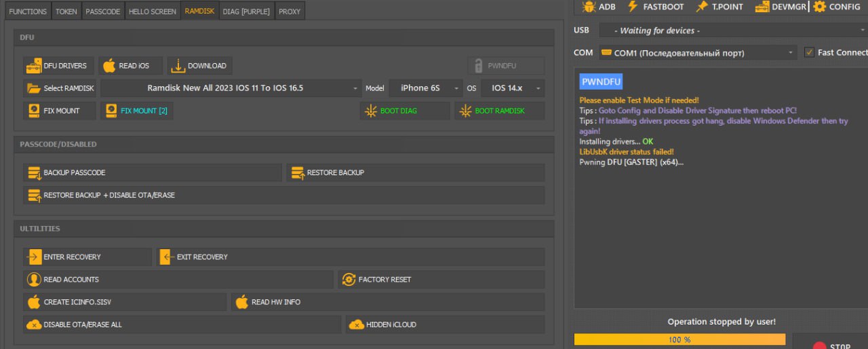
Task: Switch to the TOKEN tab
Action: point(66,11)
